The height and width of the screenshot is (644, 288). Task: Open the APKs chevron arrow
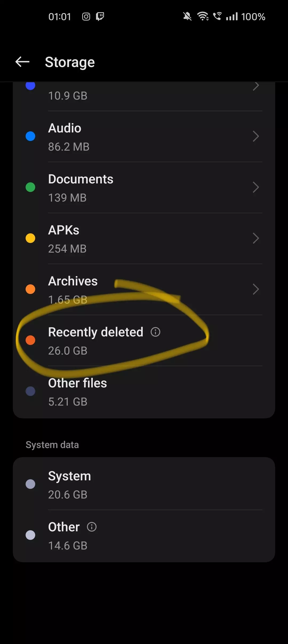256,238
